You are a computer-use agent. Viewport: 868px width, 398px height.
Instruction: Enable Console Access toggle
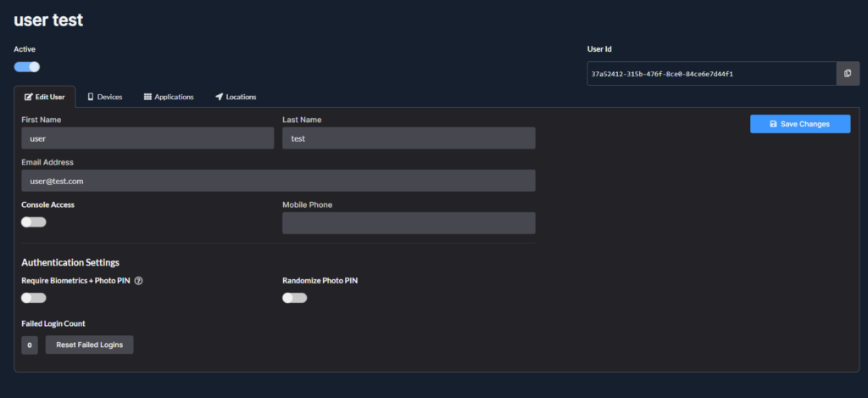(x=34, y=222)
